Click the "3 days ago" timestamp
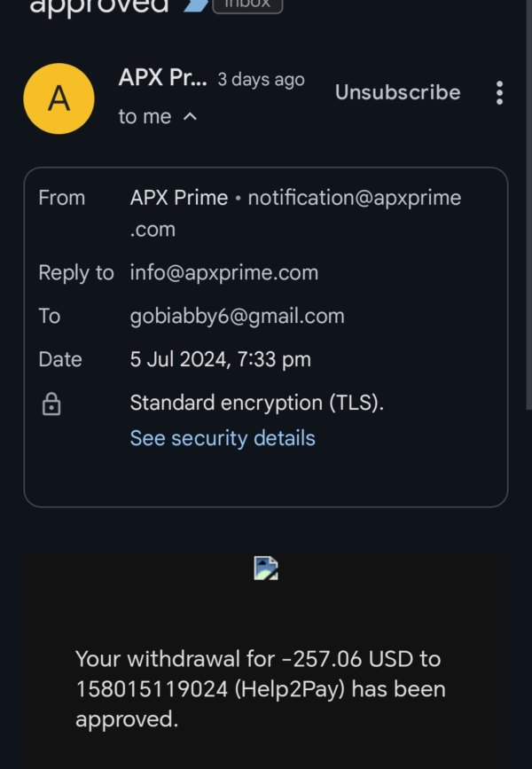This screenshot has width=532, height=769. pos(261,79)
